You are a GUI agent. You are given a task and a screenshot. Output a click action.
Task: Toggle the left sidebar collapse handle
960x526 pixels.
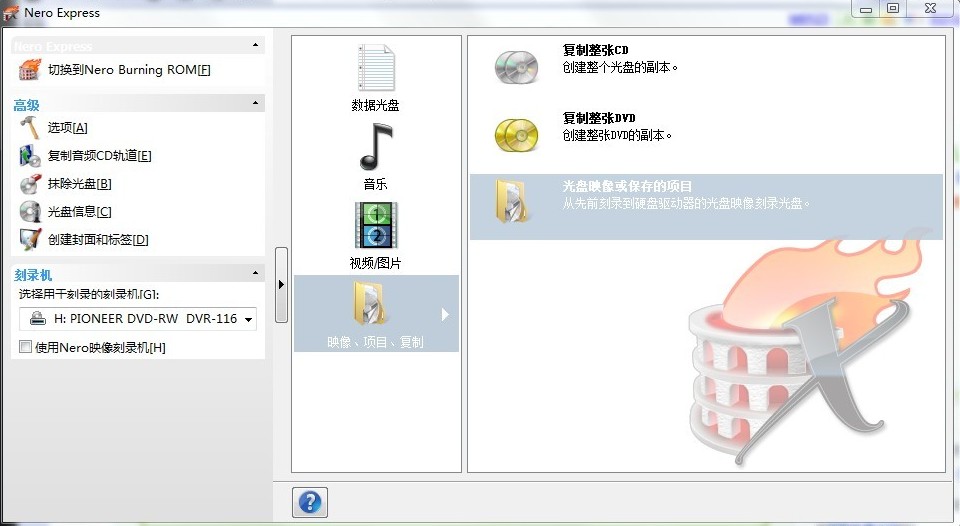click(281, 285)
